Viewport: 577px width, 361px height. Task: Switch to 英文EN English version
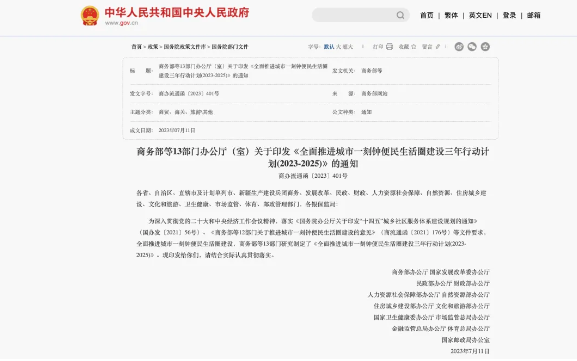(x=480, y=15)
